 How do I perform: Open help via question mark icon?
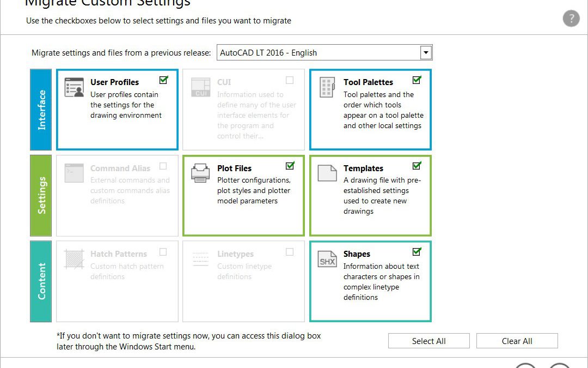pyautogui.click(x=571, y=19)
